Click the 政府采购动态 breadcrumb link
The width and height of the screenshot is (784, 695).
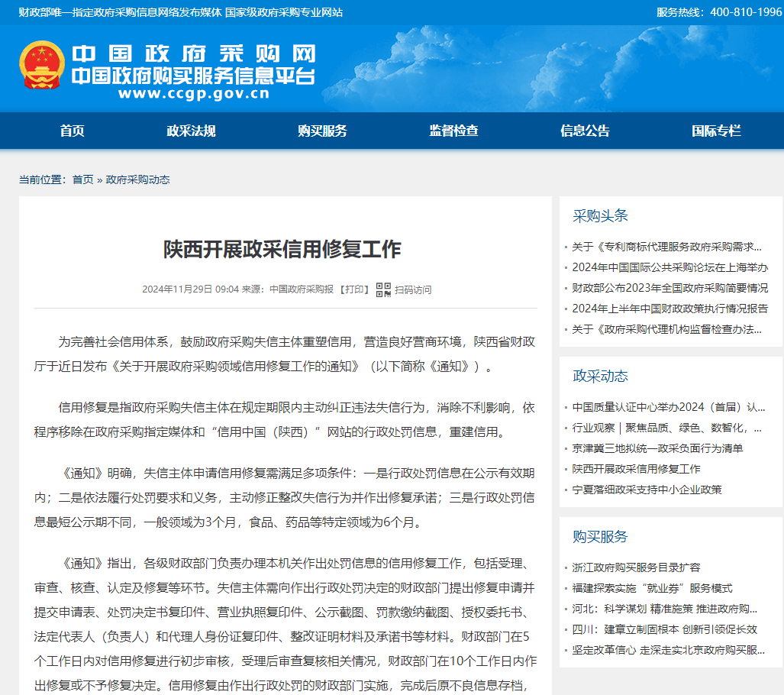(138, 179)
